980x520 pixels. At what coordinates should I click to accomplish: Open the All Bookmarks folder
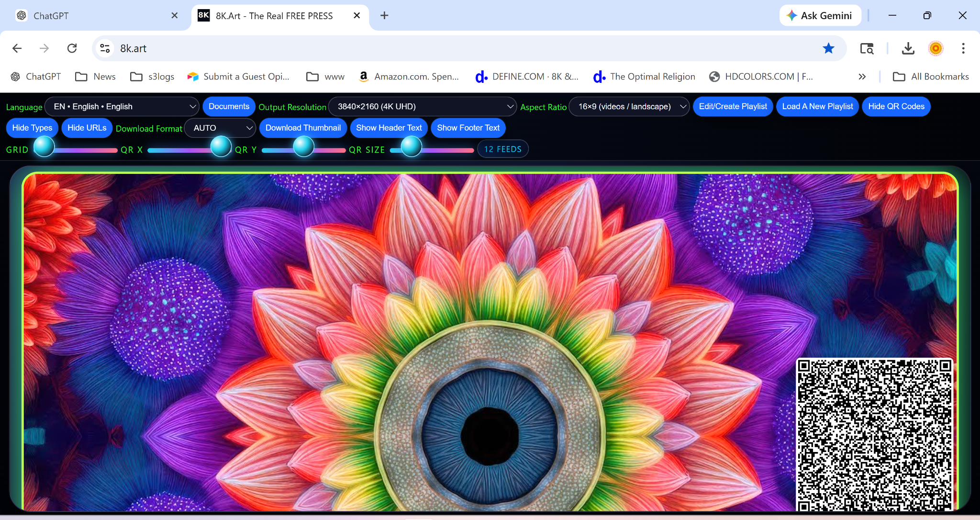pos(931,77)
